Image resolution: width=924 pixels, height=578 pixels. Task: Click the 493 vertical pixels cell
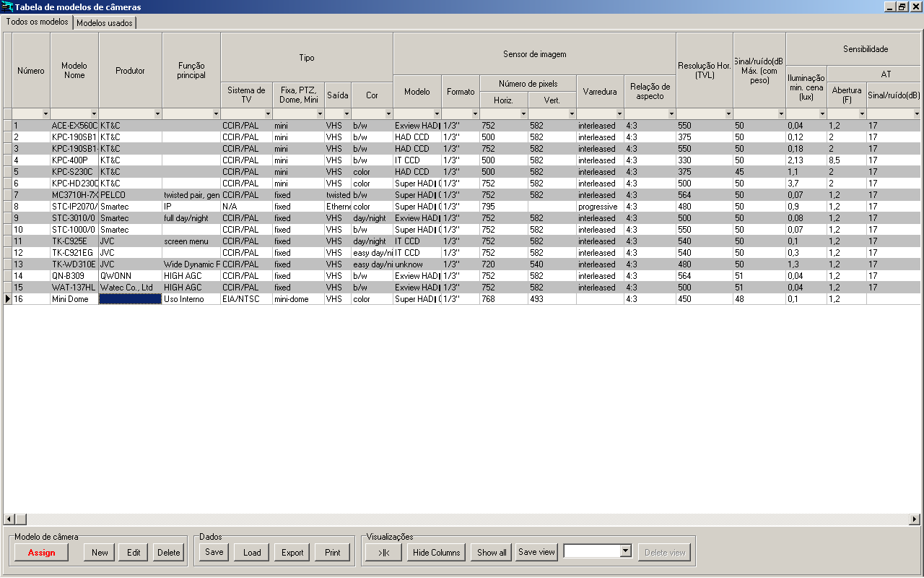[552, 299]
